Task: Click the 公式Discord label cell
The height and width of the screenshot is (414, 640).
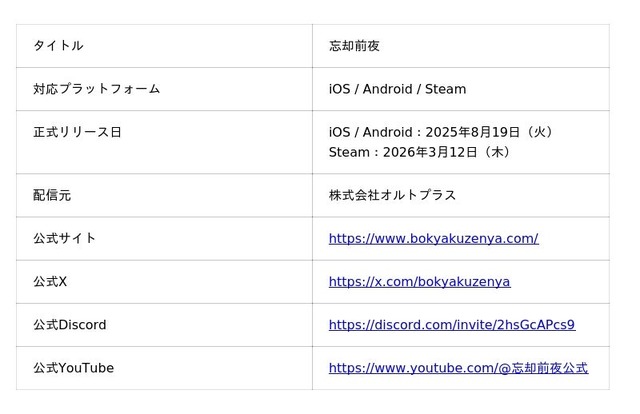Action: 69,325
